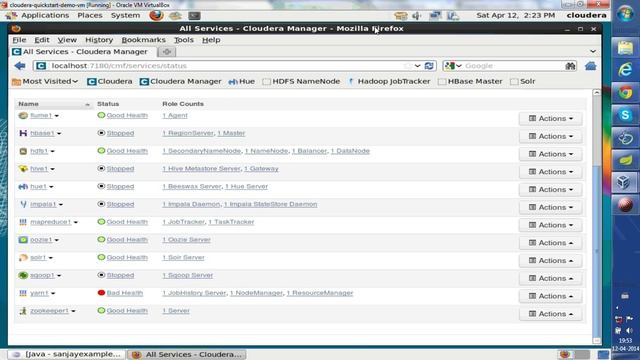Switch to the Java - sanjayexample taskbar window
The width and height of the screenshot is (640, 360).
point(66,354)
